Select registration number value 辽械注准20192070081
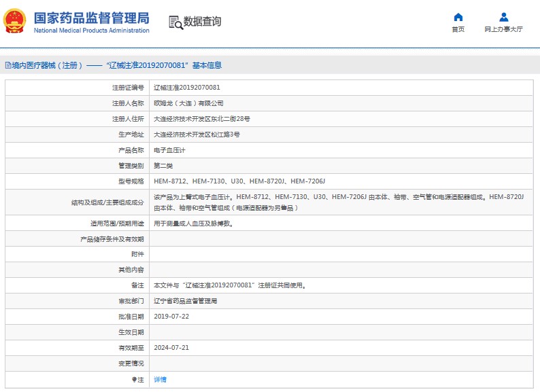Screen dimensions: 540x392 coord(186,88)
